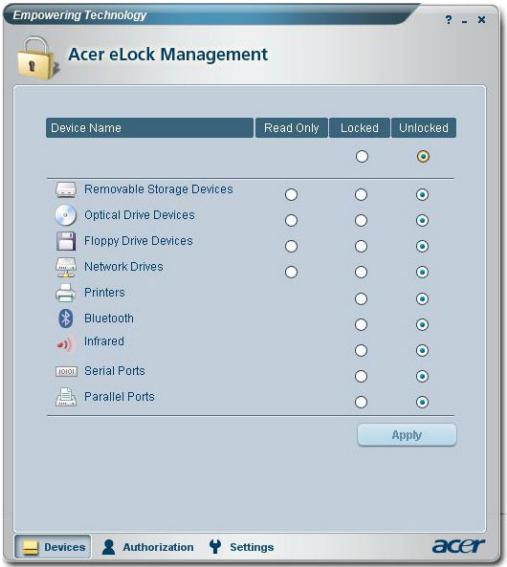Click the 'Infrared' label
Viewport: 507px width, 567px height.
click(x=104, y=341)
